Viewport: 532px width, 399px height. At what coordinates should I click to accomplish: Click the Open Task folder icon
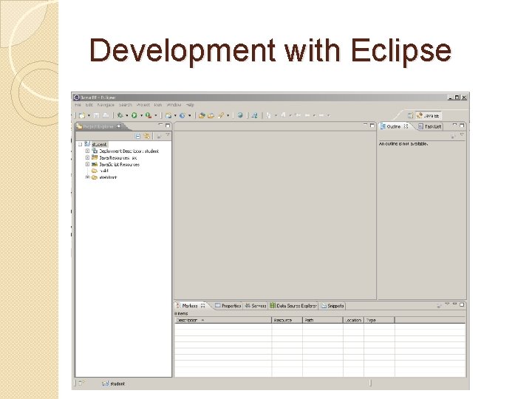(x=211, y=115)
